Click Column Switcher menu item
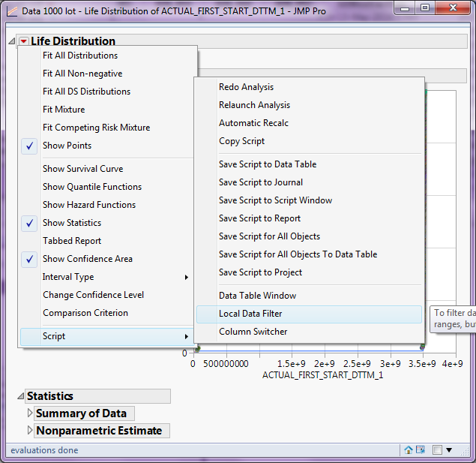Viewport: 476px width, 463px height. click(253, 332)
